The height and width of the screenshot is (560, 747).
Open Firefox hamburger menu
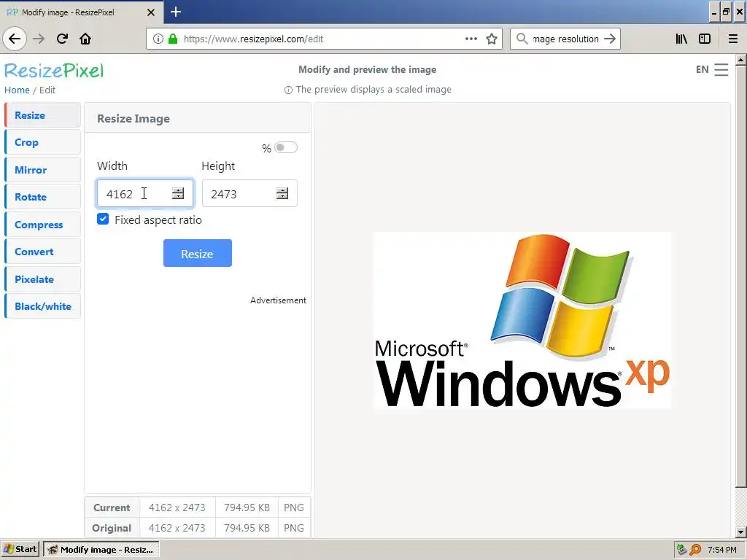pos(732,39)
